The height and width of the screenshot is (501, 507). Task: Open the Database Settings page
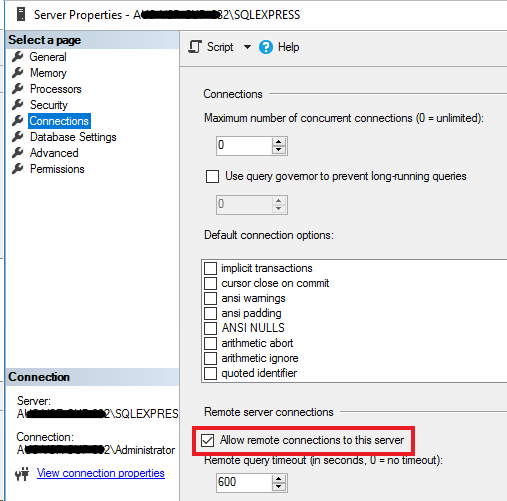point(73,137)
